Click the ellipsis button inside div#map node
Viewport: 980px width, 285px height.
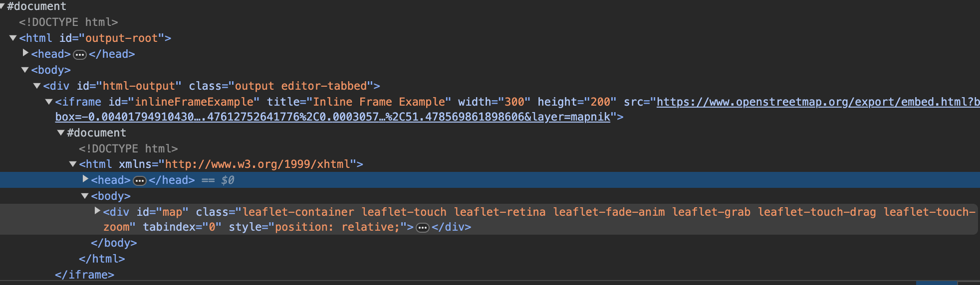423,228
